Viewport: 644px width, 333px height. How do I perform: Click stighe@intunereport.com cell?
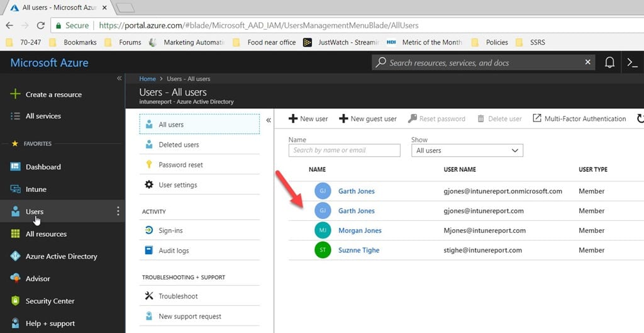tap(482, 250)
